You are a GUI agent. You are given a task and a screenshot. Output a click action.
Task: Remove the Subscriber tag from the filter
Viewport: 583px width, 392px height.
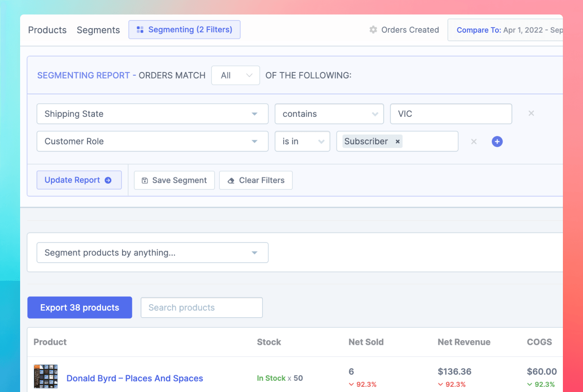pyautogui.click(x=397, y=141)
